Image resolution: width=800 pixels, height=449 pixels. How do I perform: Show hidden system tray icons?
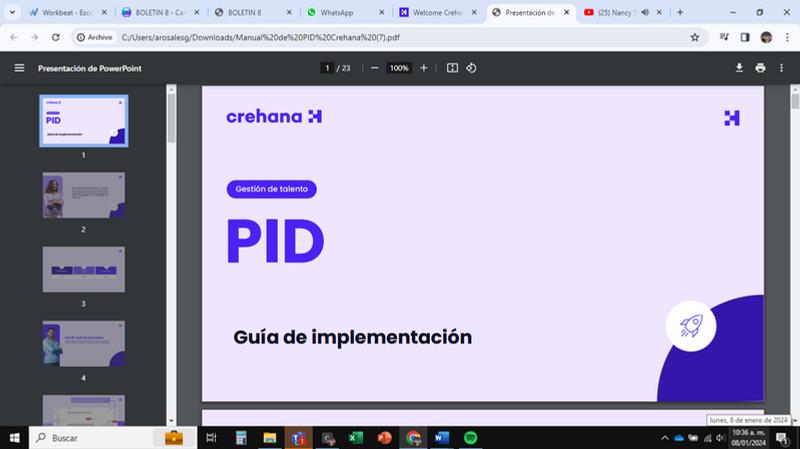664,438
